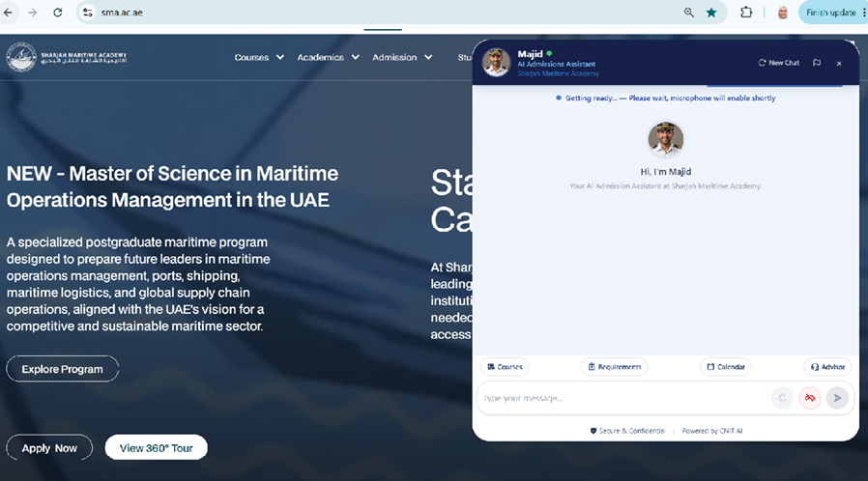The image size is (868, 481).
Task: Toggle the red microphone mute button
Action: pyautogui.click(x=809, y=398)
